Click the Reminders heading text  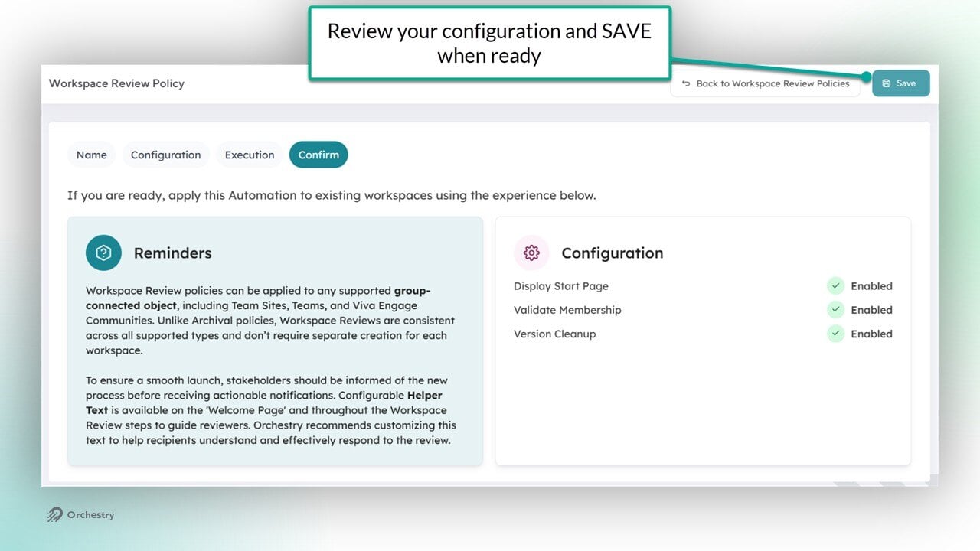pyautogui.click(x=172, y=253)
